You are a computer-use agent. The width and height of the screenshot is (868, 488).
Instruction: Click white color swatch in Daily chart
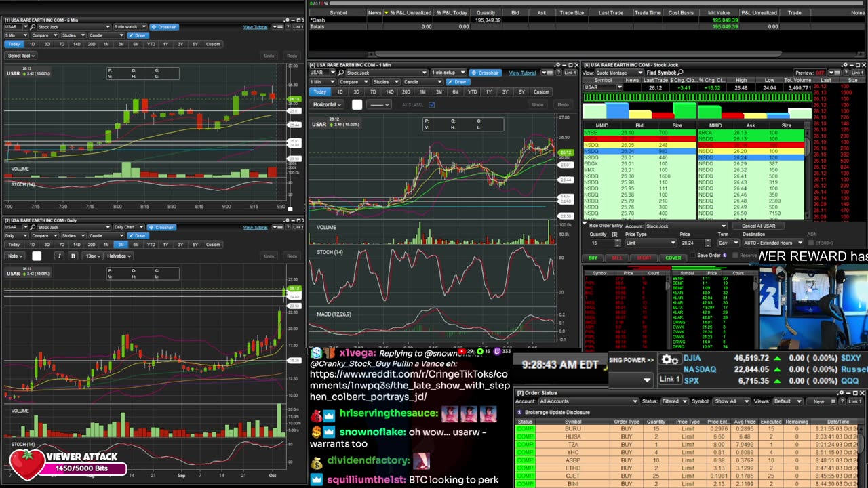tap(37, 256)
